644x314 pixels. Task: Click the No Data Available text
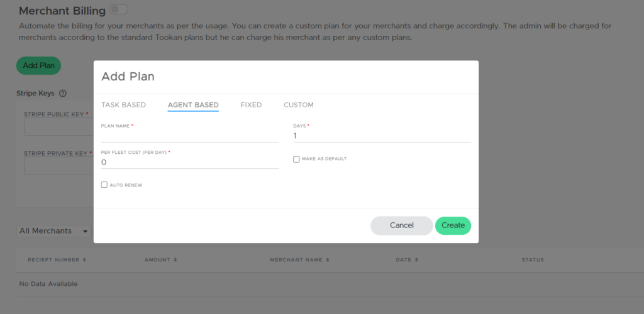click(48, 284)
